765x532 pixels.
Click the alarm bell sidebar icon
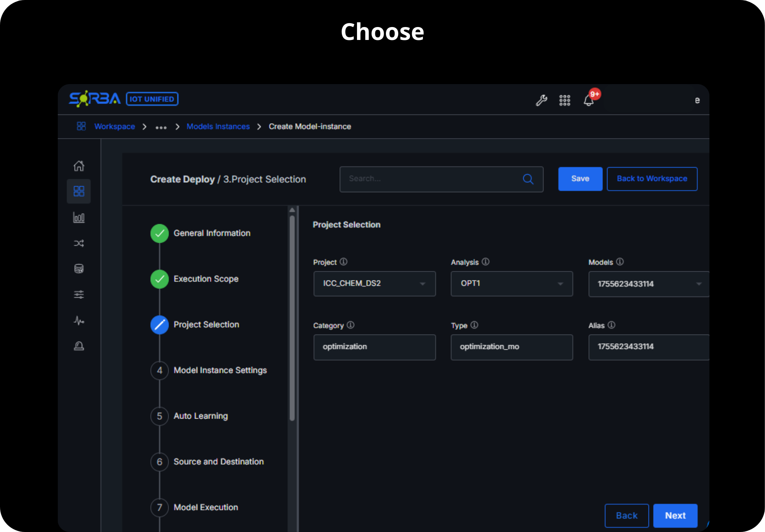pos(79,346)
